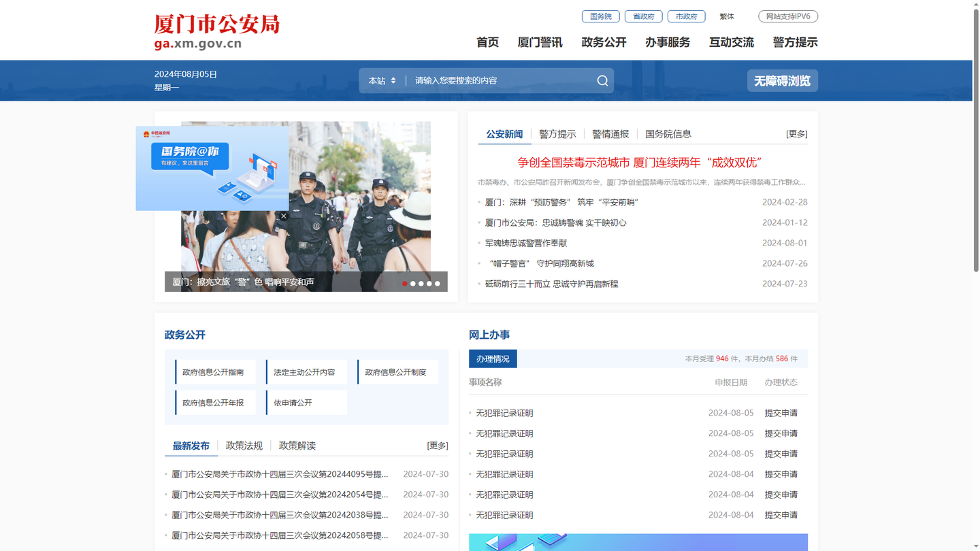The image size is (980, 551).
Task: Open 依申请公开
Action: tap(307, 403)
